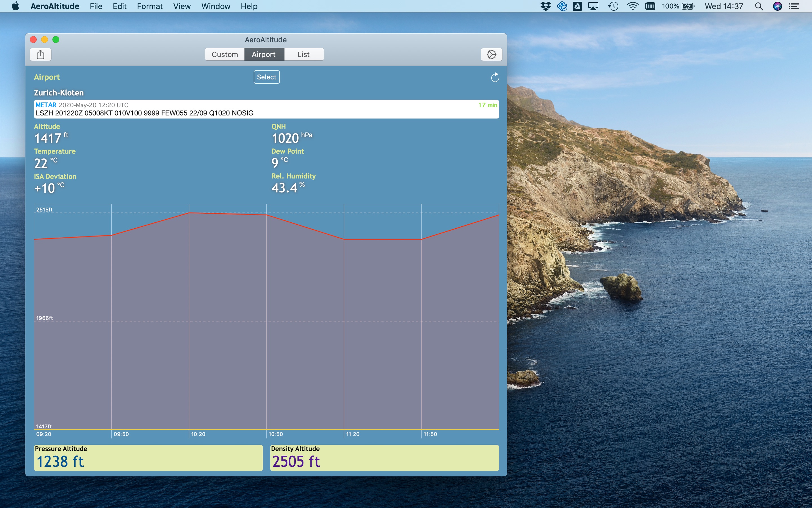Image resolution: width=812 pixels, height=508 pixels.
Task: Open the Wi-Fi status menu
Action: coord(632,6)
